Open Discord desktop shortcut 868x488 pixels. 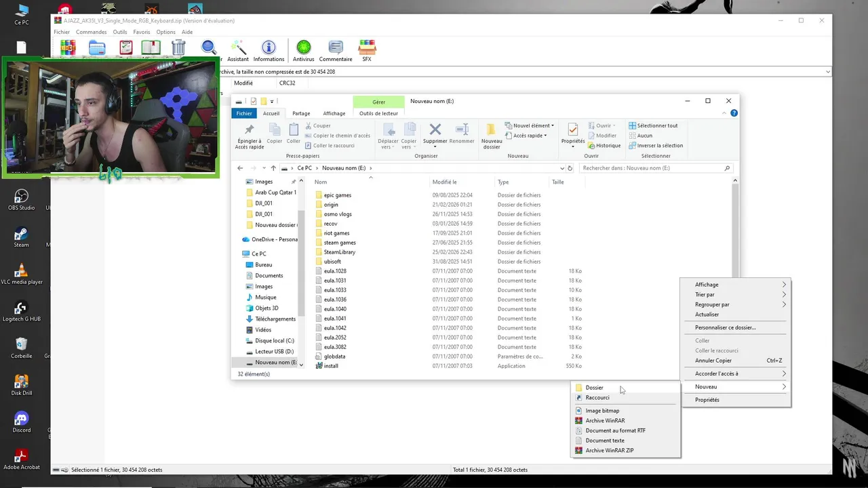coord(21,422)
